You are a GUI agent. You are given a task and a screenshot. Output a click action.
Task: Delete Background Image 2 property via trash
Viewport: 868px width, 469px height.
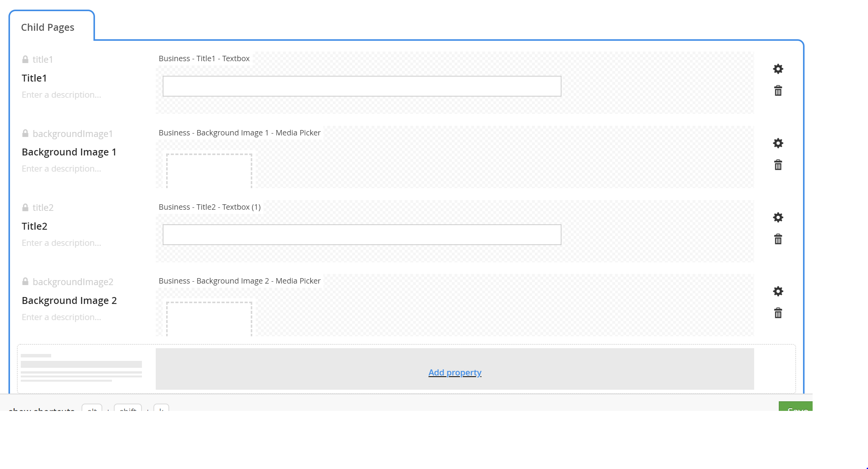tap(778, 313)
